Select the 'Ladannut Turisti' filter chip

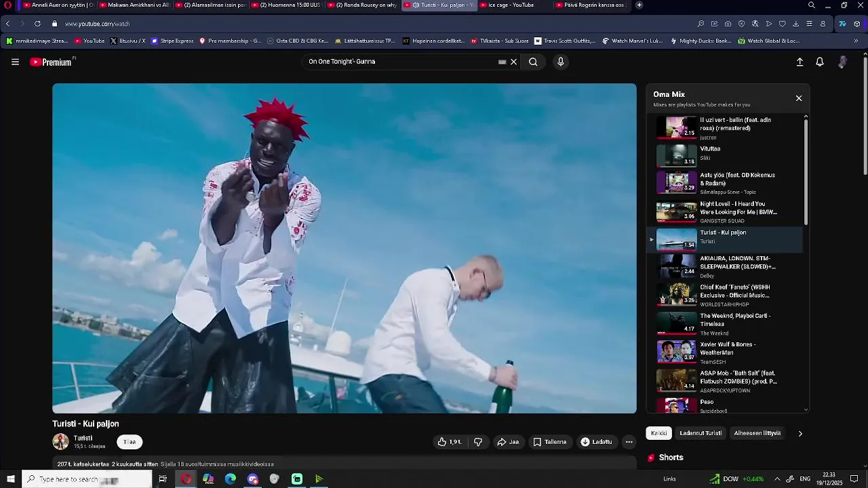coord(701,433)
